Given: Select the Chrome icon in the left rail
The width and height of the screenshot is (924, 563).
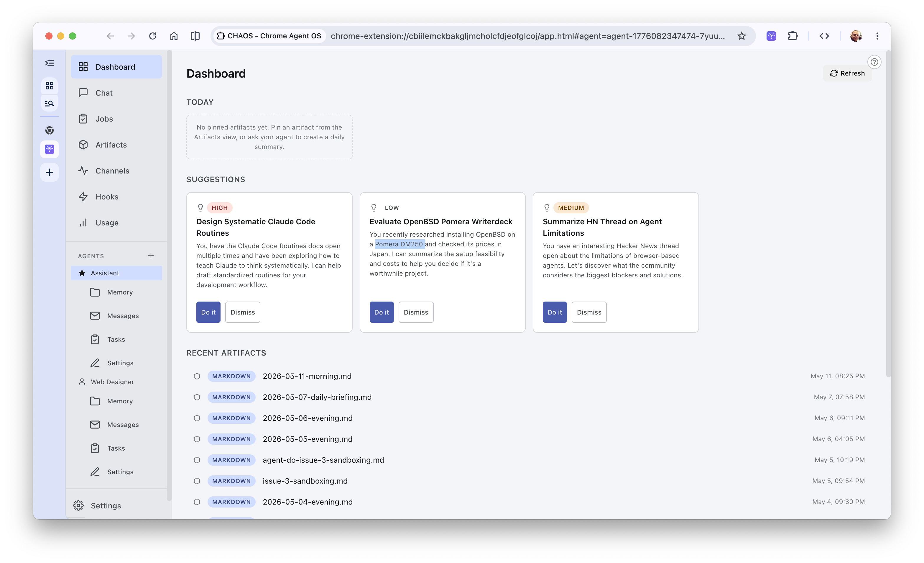Looking at the screenshot, I should pos(50,130).
